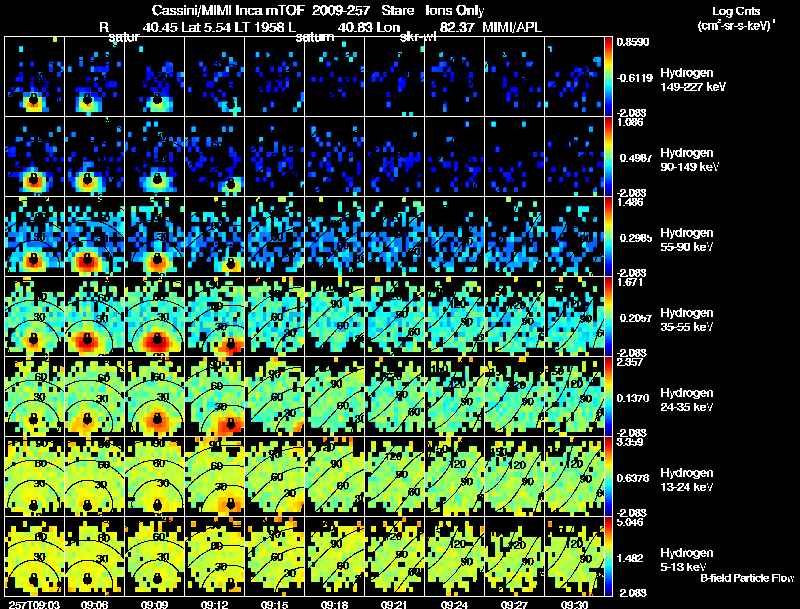Screen dimensions: 800x609
Task: Click the '3.359' colorbar maximum value
Action: (x=631, y=442)
